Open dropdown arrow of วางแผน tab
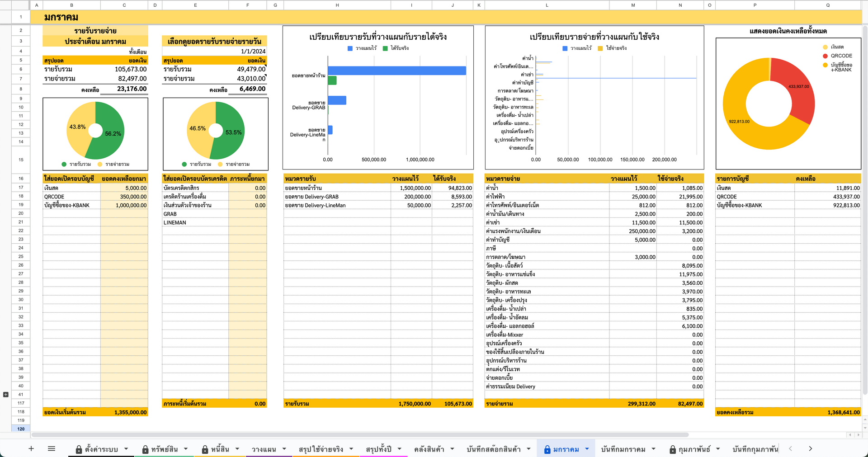Screen dimensions: 868x457 pos(284,449)
